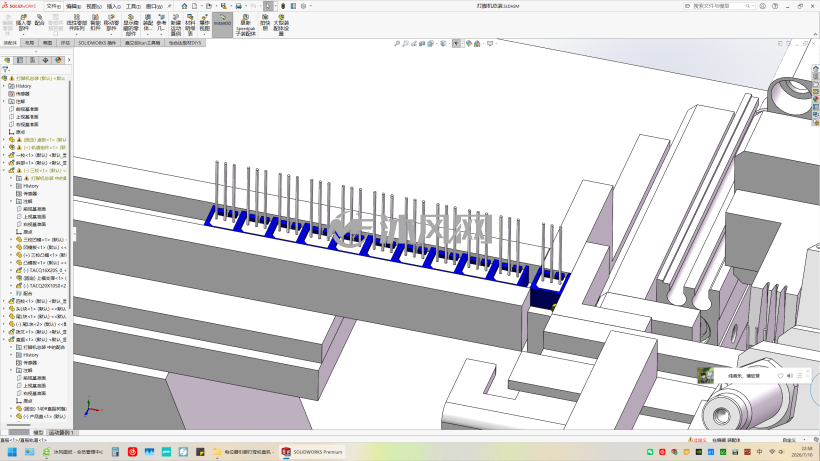This screenshot has width=820, height=461.
Task: Click the 移动零部件 tool
Action: pos(111,23)
